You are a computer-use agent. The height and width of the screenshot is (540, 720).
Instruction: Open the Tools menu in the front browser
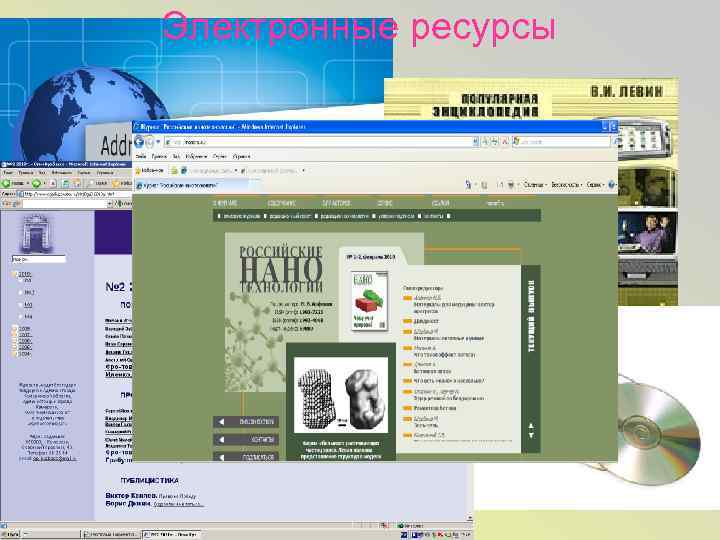220,157
